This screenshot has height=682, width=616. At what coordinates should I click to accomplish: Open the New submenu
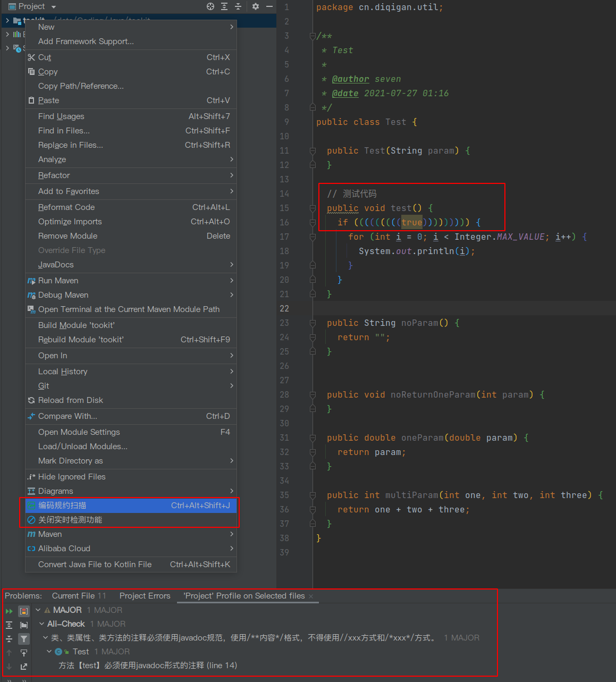pyautogui.click(x=131, y=27)
